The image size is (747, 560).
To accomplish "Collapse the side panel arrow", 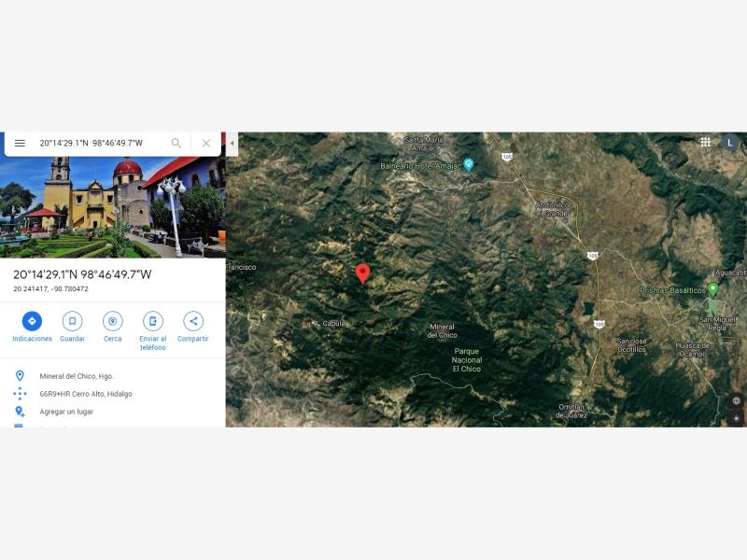I will point(232,143).
